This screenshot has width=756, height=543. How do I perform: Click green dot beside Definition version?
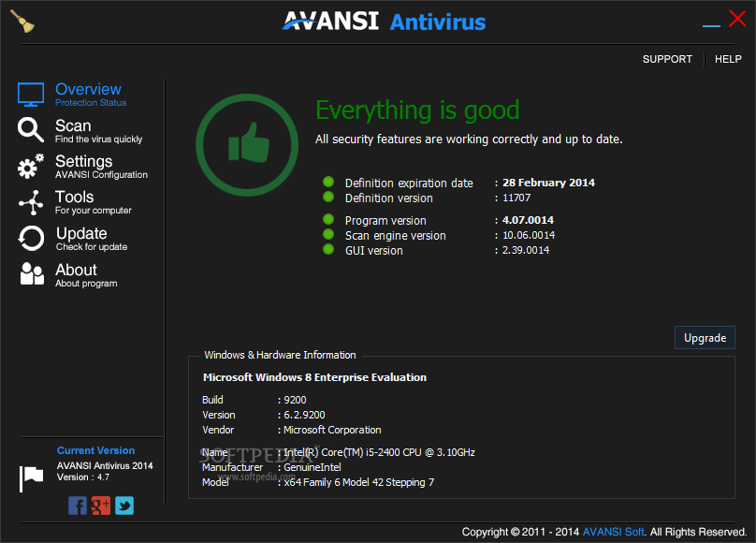click(x=328, y=197)
